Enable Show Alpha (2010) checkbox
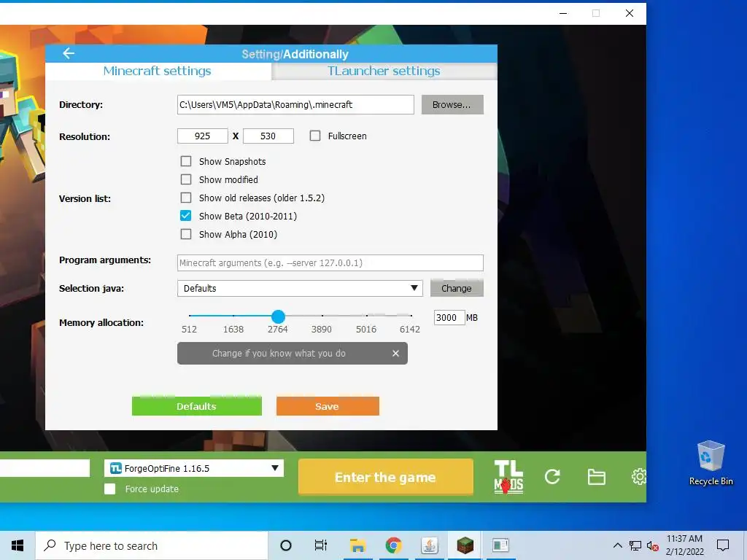Viewport: 747px width, 560px height. 186,234
